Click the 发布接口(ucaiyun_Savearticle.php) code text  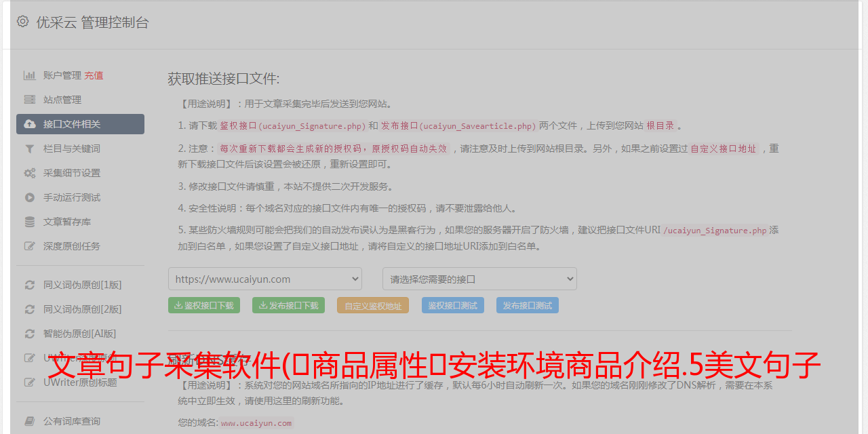point(458,126)
